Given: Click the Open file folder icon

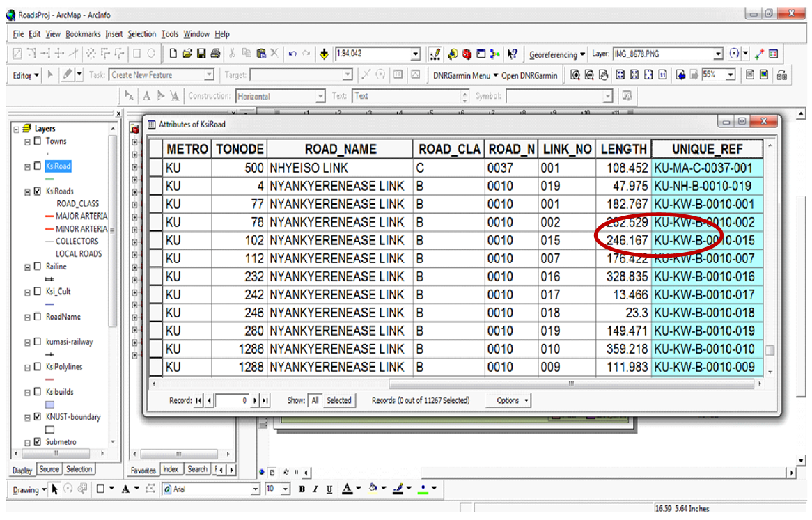Looking at the screenshot, I should pos(188,54).
